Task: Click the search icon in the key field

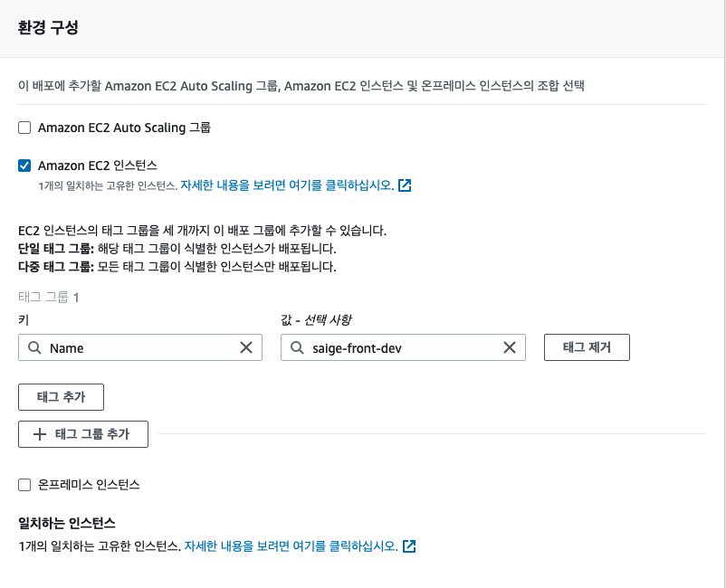Action: point(34,347)
